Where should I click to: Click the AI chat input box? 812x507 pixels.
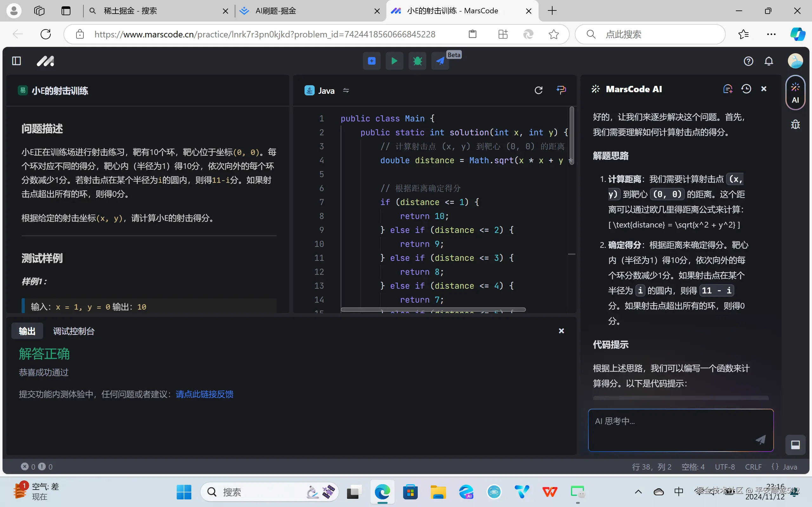671,427
